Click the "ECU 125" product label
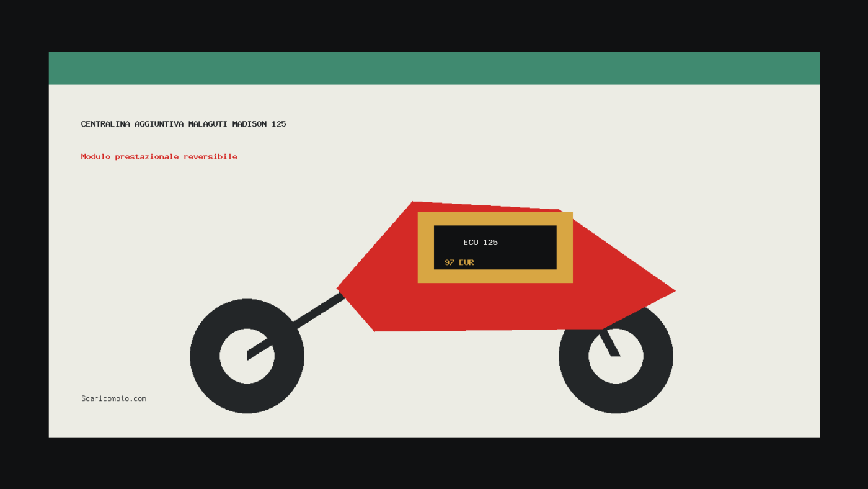The height and width of the screenshot is (489, 868). 480,243
